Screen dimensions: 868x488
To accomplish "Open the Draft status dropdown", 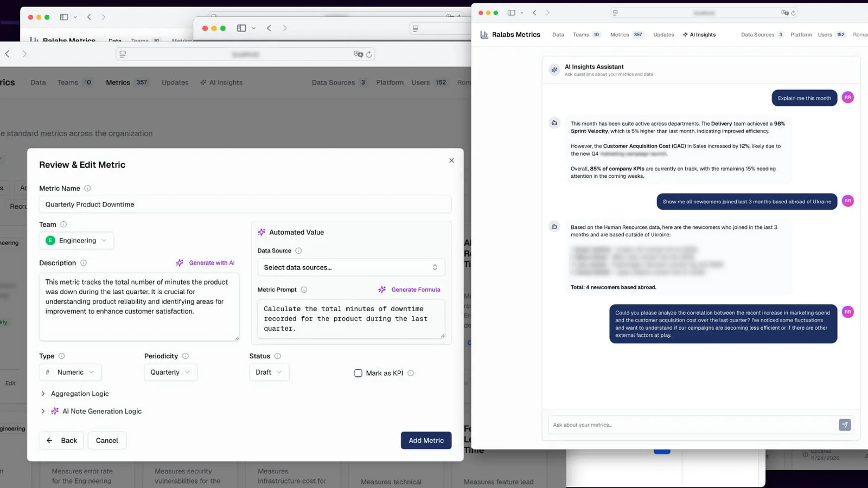I will (269, 373).
